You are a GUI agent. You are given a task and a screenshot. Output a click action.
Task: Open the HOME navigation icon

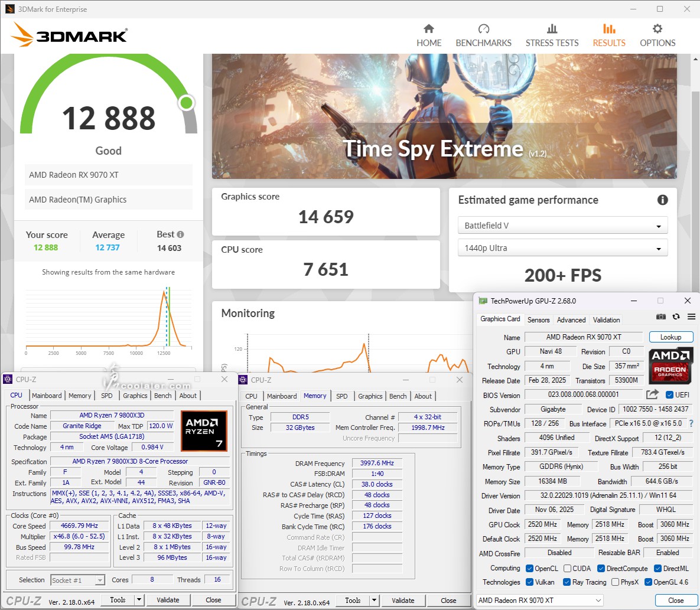tap(429, 30)
